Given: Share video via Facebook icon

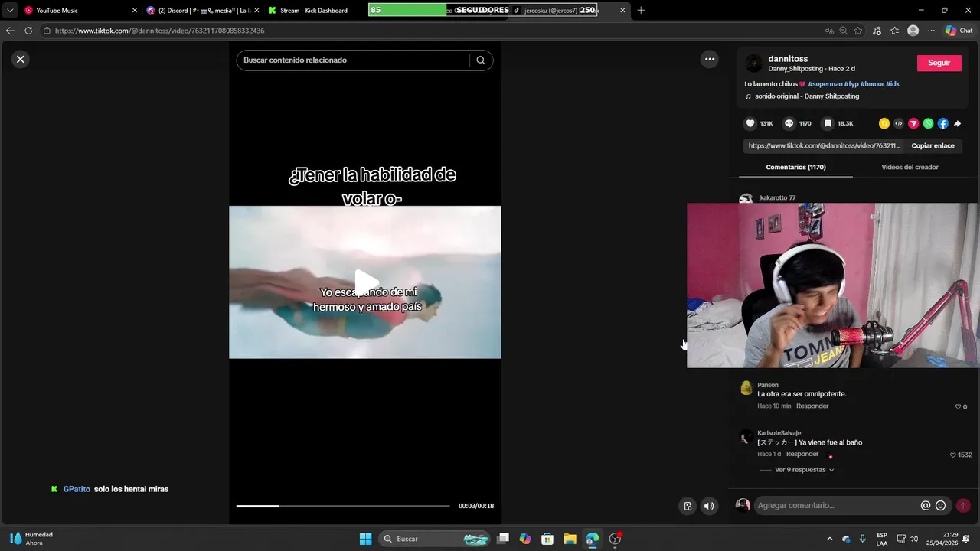Looking at the screenshot, I should (x=942, y=123).
